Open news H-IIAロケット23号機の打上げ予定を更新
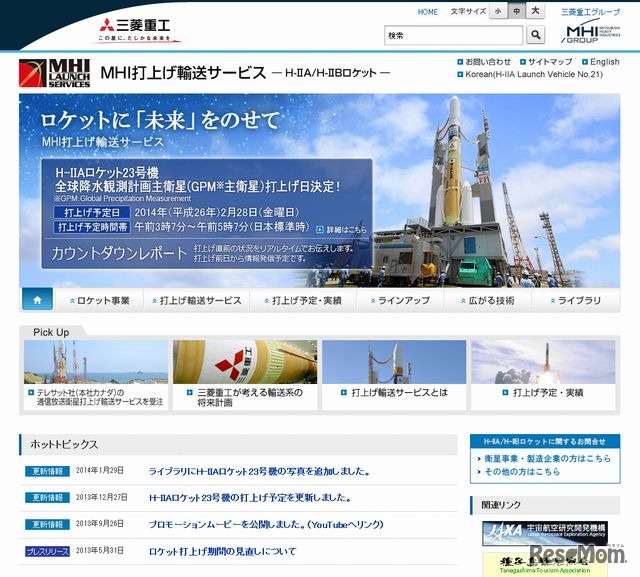The height and width of the screenshot is (577, 640). pyautogui.click(x=250, y=498)
